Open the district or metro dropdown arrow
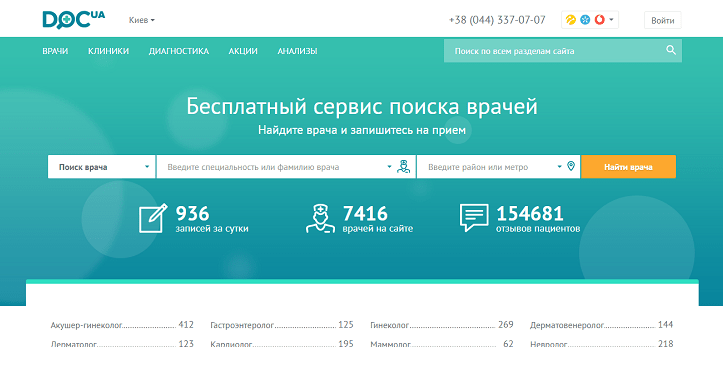This screenshot has height=381, width=723. [559, 167]
